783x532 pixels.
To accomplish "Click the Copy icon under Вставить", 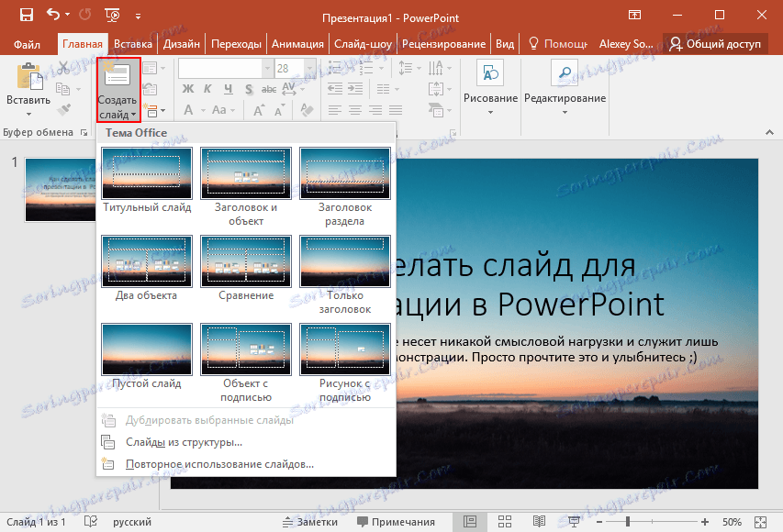I will pyautogui.click(x=62, y=88).
